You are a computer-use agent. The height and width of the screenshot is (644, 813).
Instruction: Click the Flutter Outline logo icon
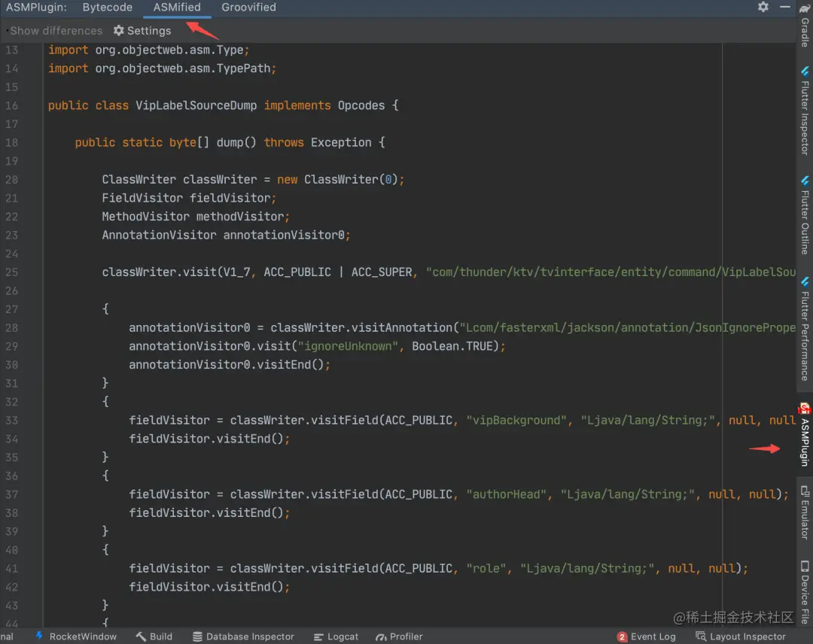pos(805,181)
